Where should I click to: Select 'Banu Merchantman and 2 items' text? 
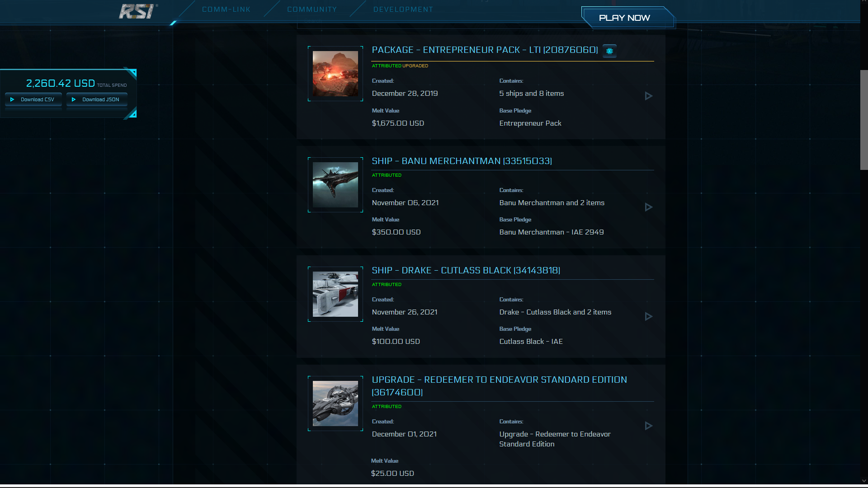coord(552,203)
